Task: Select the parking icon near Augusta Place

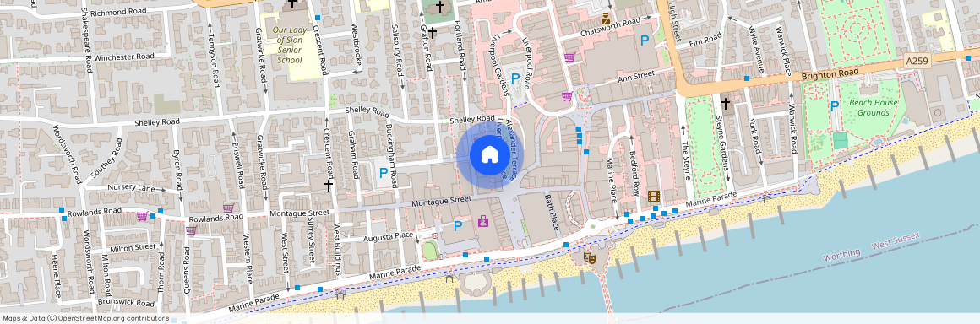Action: click(458, 225)
